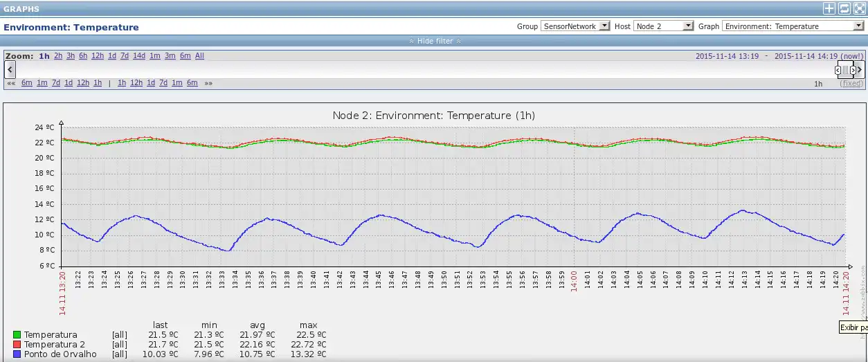Click the time scrollbar thumb
The image size is (868, 362).
[x=845, y=70]
